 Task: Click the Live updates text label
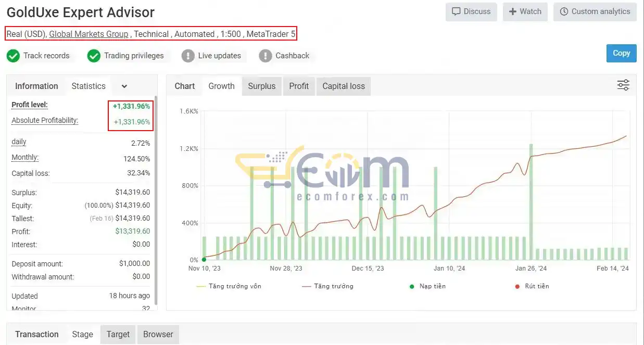click(220, 56)
